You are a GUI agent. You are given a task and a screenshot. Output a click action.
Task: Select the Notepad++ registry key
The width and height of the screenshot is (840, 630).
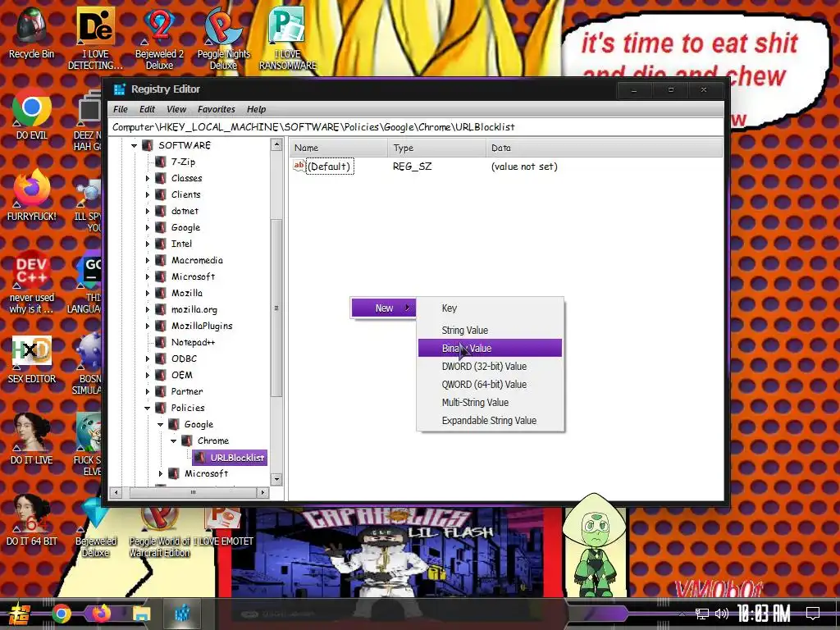pos(193,342)
